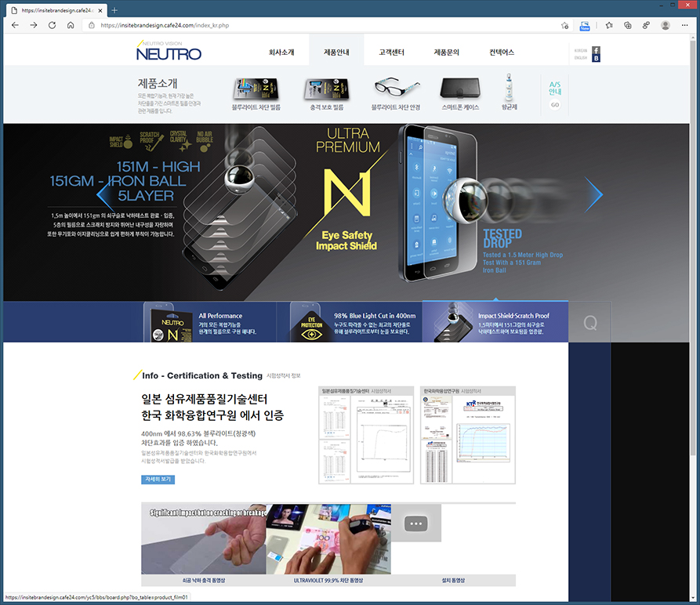View site security info via lock icon
The height and width of the screenshot is (605, 700).
pos(92,25)
